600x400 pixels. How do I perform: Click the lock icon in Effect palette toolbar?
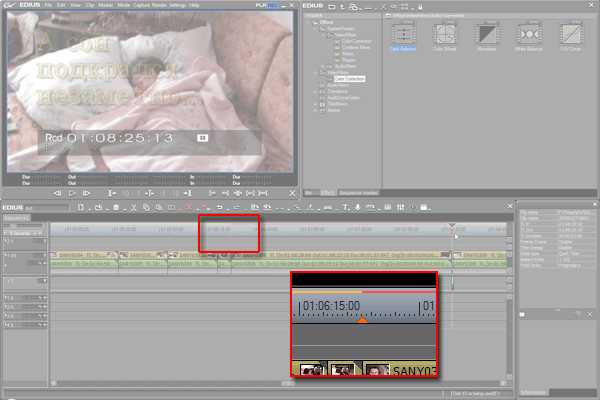tap(420, 7)
